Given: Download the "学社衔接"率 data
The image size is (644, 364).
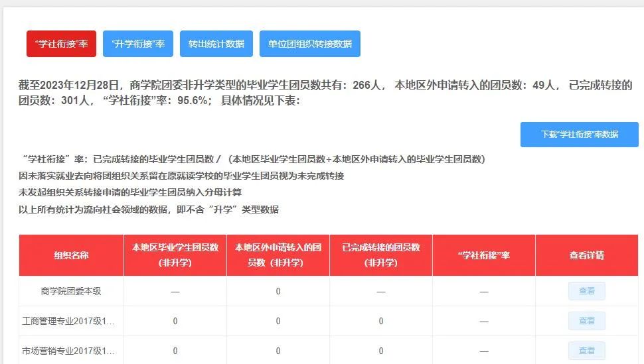Looking at the screenshot, I should tap(579, 134).
